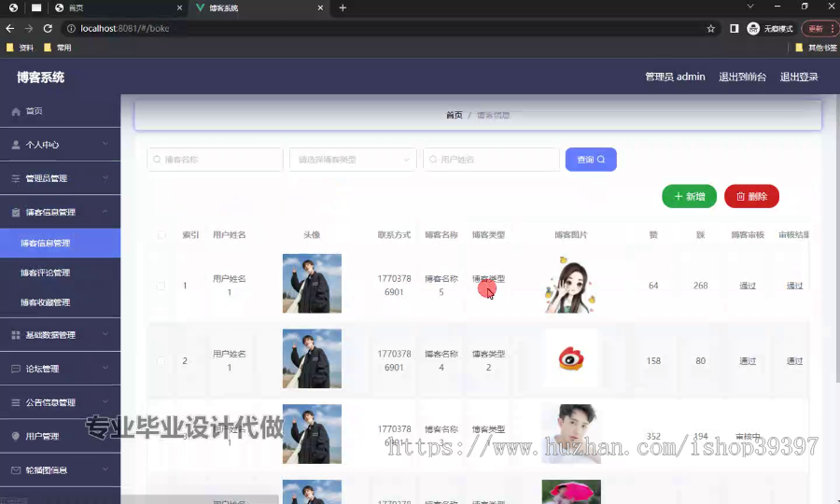840x504 pixels.
Task: Click the green 新增 button
Action: 689,197
